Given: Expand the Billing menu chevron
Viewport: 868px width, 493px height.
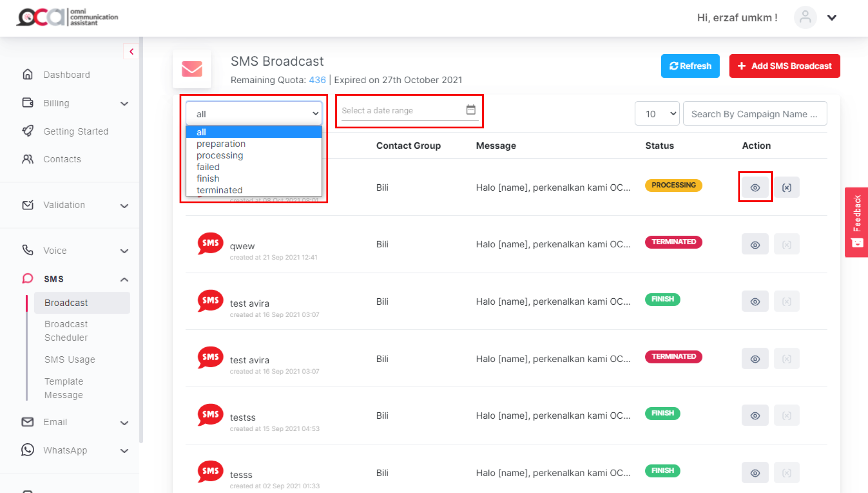Looking at the screenshot, I should [x=124, y=103].
